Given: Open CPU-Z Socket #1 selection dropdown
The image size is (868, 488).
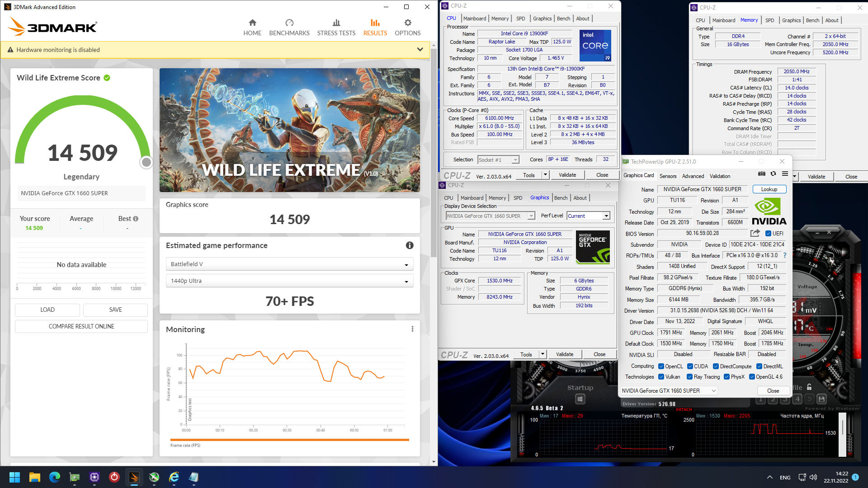Looking at the screenshot, I should [x=499, y=160].
